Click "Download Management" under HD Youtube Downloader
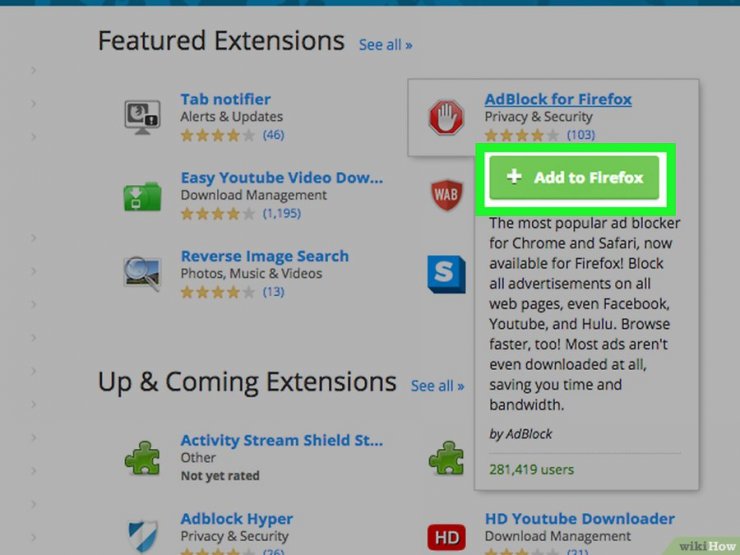 coord(558,536)
